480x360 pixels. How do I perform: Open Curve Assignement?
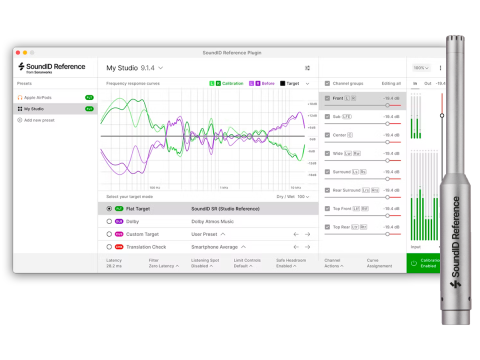(379, 263)
